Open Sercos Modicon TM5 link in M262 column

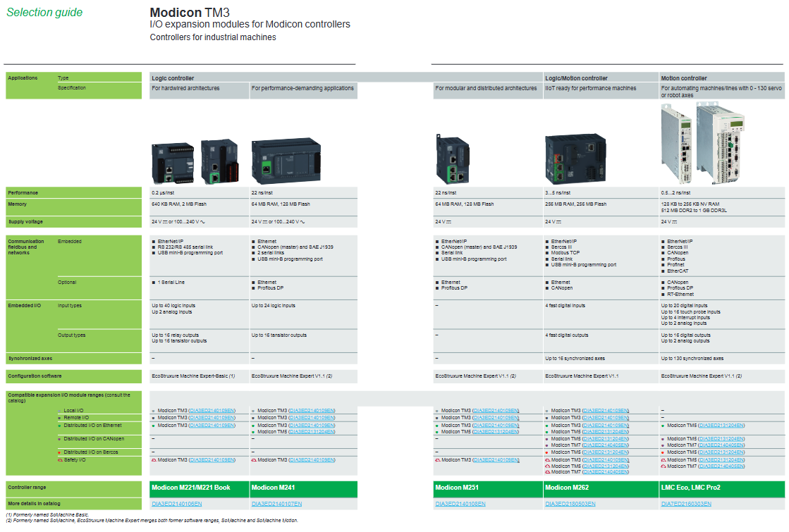pos(606,452)
